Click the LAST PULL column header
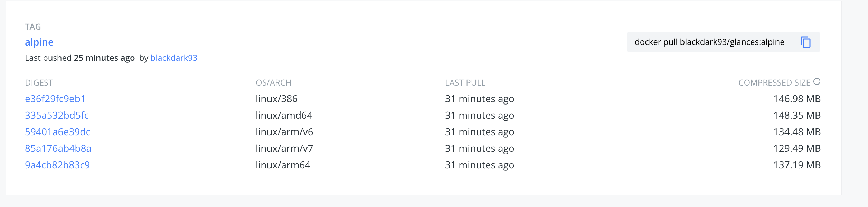Screen dimensions: 868x207 click(x=465, y=82)
